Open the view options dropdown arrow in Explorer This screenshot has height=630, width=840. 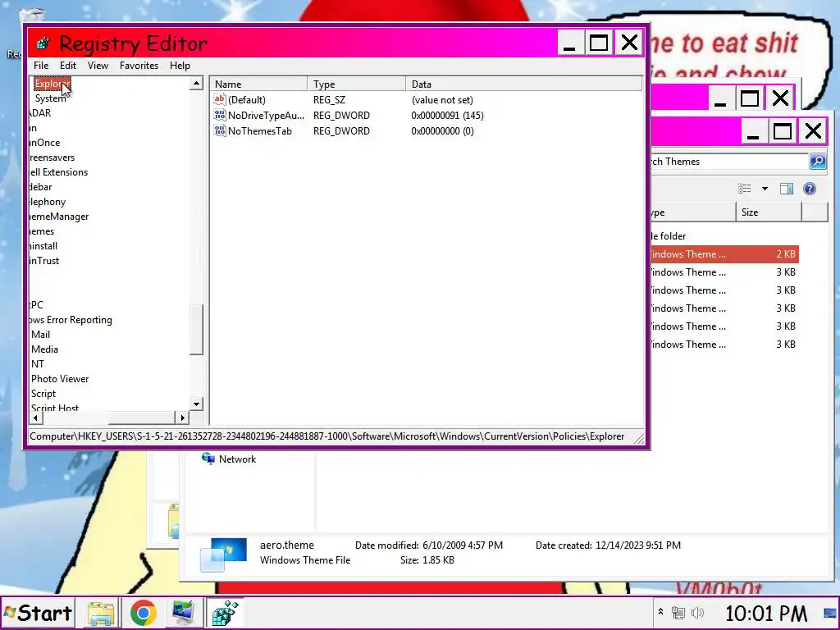tap(765, 189)
